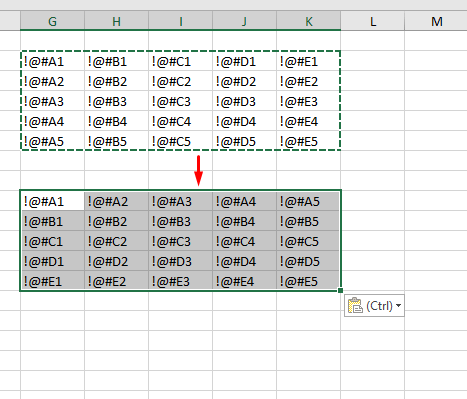The image size is (467, 399).
Task: Select the cell showing !@#C3 in pasted range
Action: pos(180,241)
